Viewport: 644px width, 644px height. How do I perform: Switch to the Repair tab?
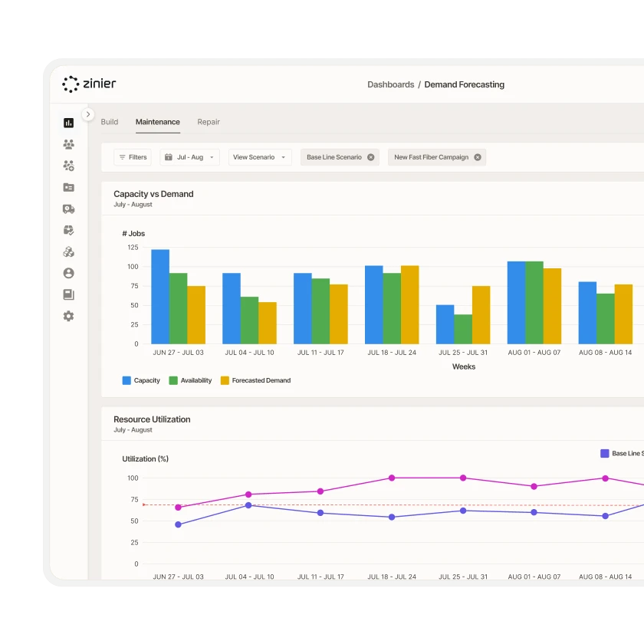tap(209, 122)
